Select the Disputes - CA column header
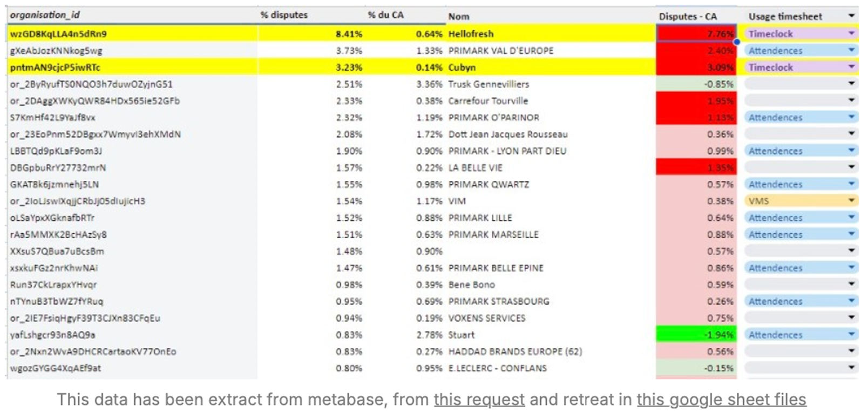The width and height of the screenshot is (868, 419). 688,16
